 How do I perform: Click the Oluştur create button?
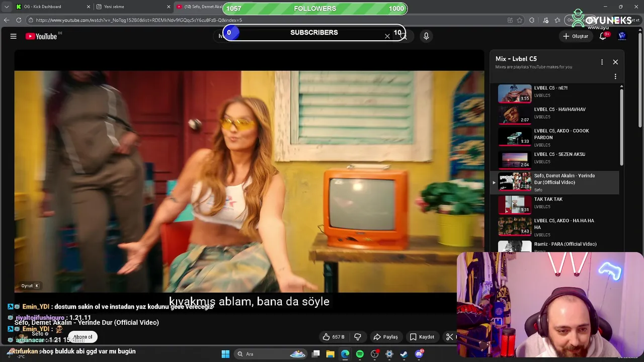tap(575, 36)
